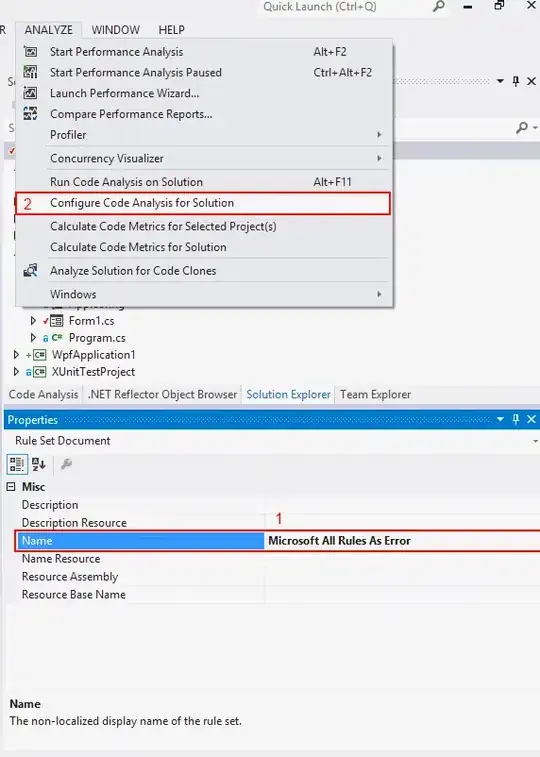
Task: Click the Performance Analysis Paused icon
Action: pos(30,72)
